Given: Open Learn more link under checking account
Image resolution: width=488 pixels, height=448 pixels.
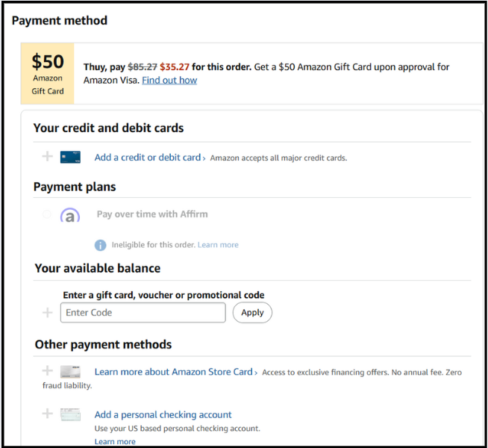Looking at the screenshot, I should click(x=115, y=441).
